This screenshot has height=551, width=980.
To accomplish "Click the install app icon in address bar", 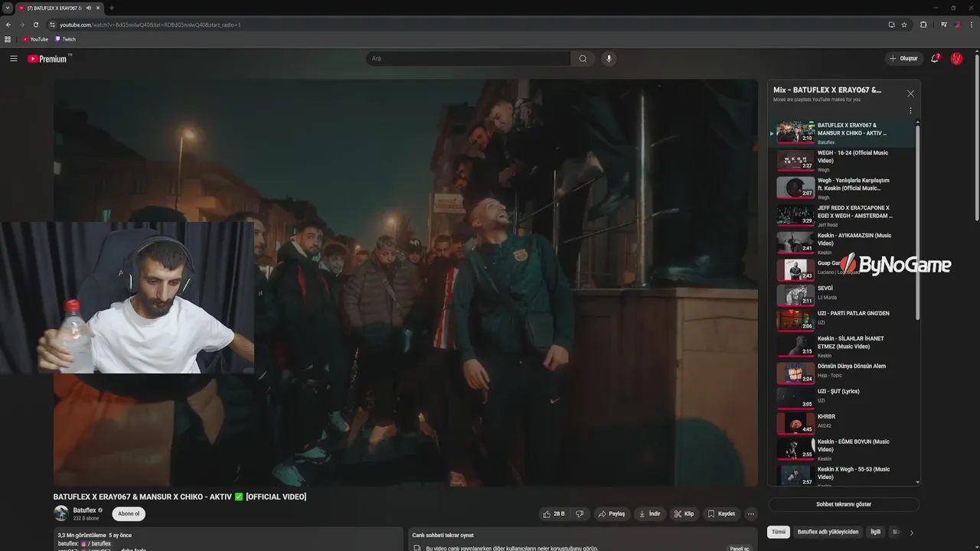I will 891,24.
